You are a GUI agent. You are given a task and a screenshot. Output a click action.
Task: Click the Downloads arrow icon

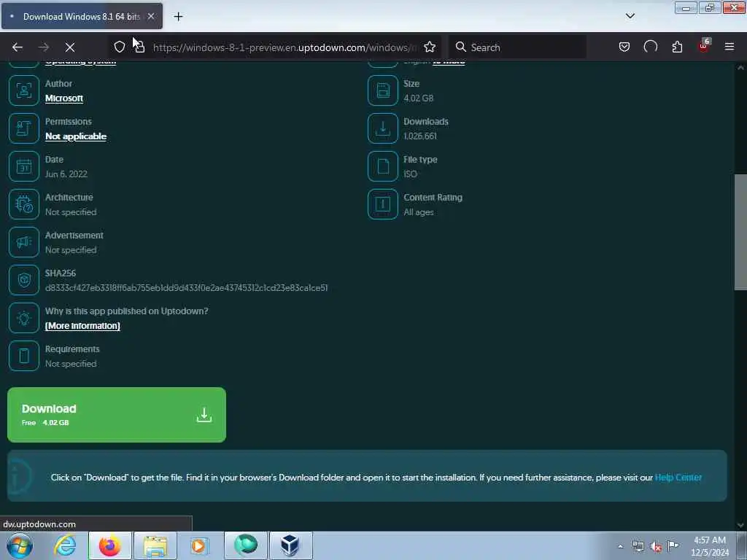[x=382, y=128]
